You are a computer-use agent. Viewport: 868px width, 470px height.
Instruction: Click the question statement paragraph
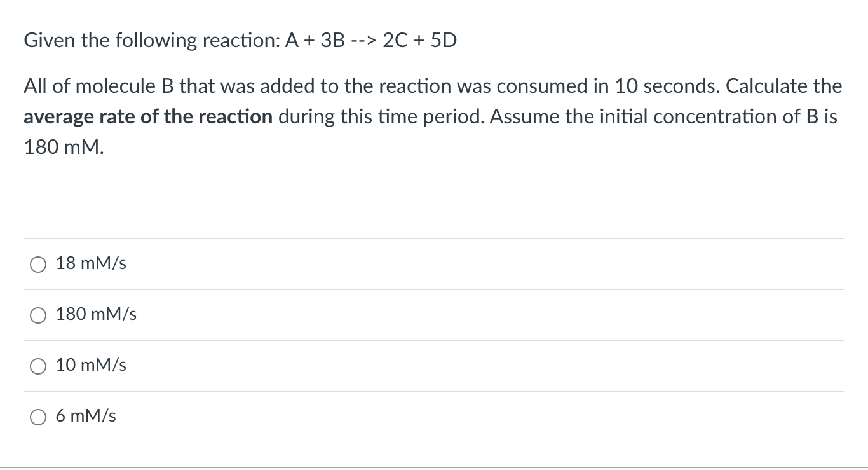point(432,116)
